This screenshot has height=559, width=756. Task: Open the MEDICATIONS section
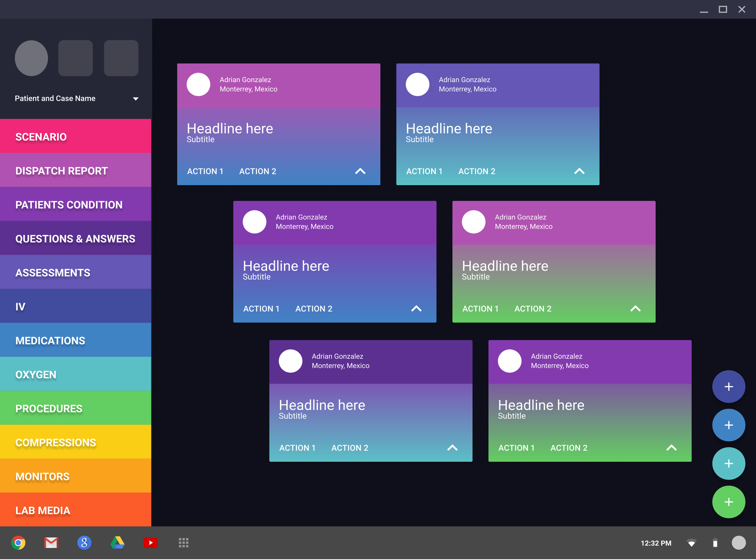coord(50,340)
